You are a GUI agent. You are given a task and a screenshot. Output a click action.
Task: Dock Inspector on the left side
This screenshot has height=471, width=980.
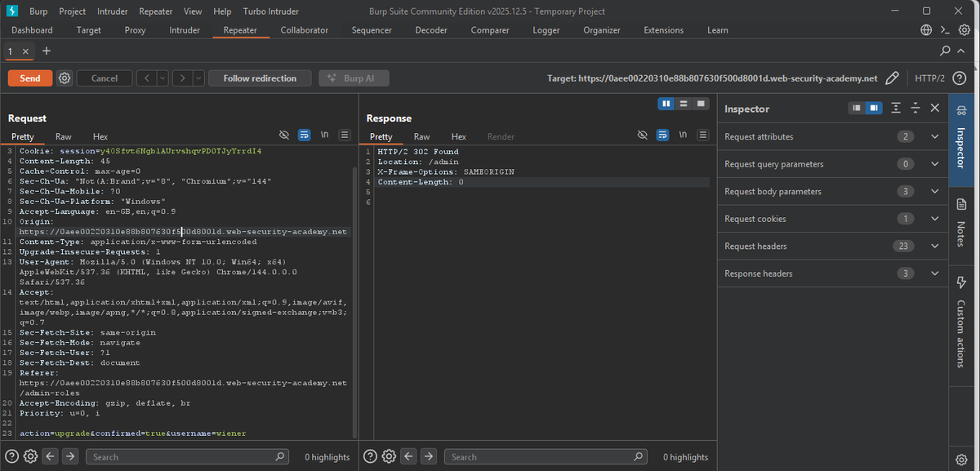tap(857, 108)
